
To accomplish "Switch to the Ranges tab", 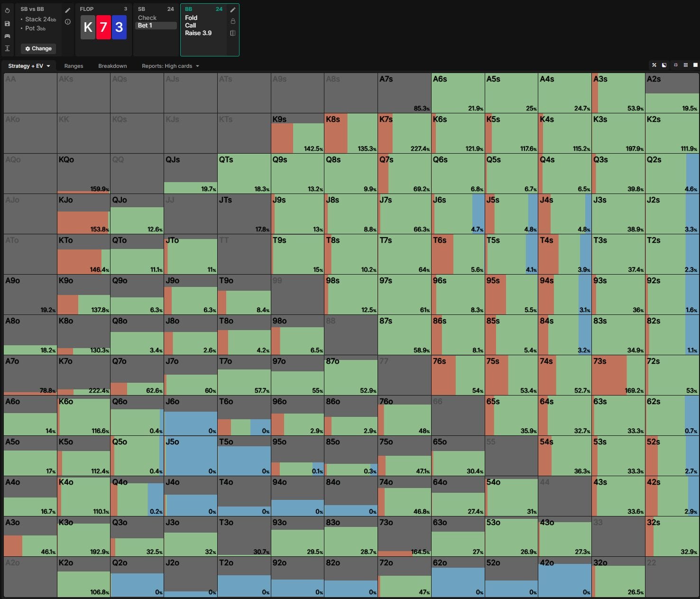I will (74, 66).
